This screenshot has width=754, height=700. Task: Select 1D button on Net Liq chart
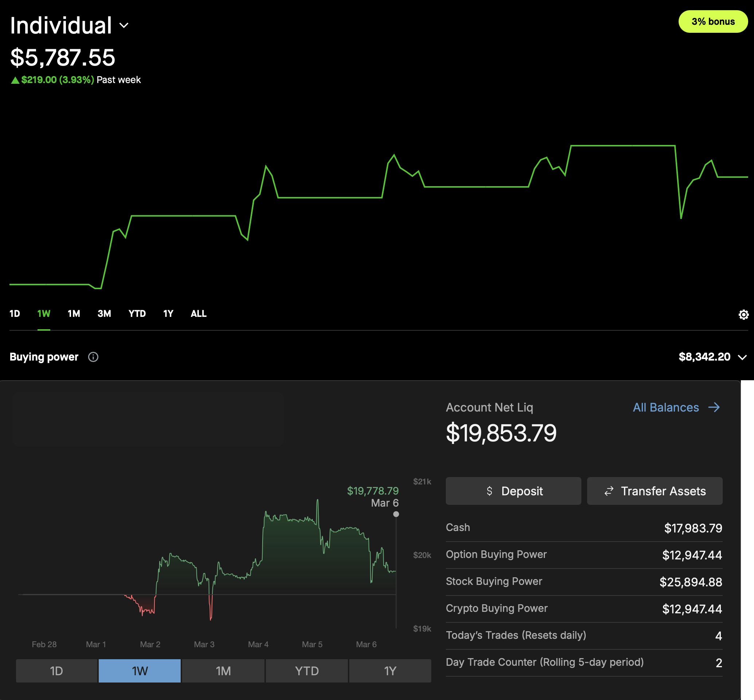pos(56,671)
